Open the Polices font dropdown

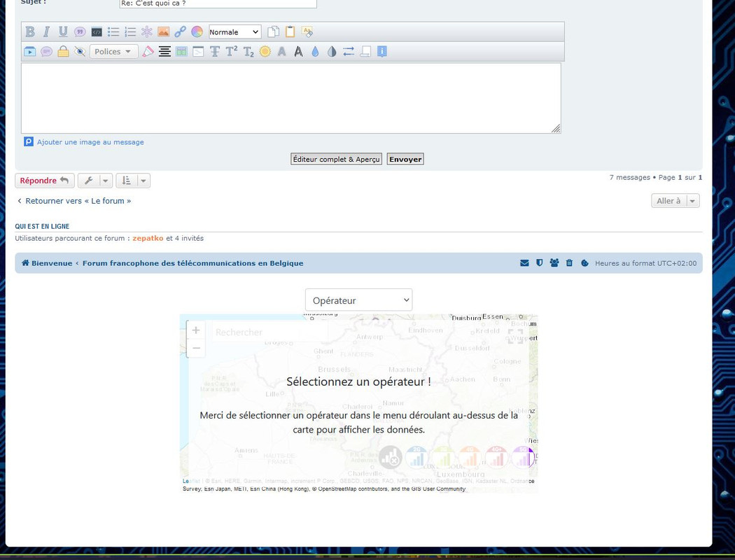point(113,52)
